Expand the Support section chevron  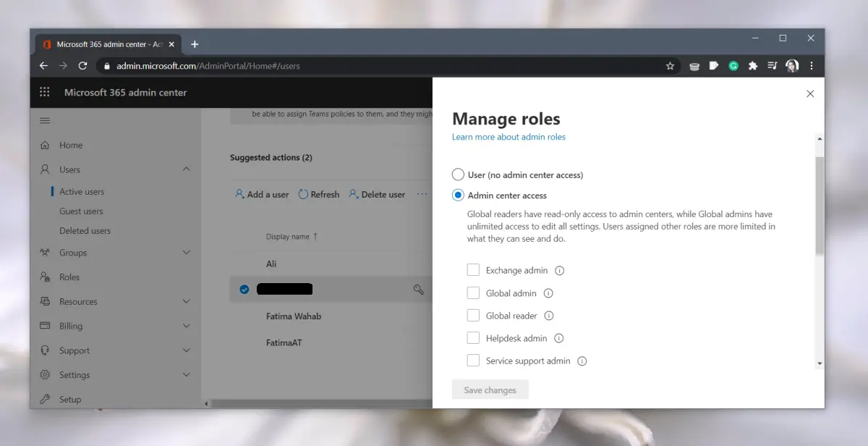click(x=186, y=350)
